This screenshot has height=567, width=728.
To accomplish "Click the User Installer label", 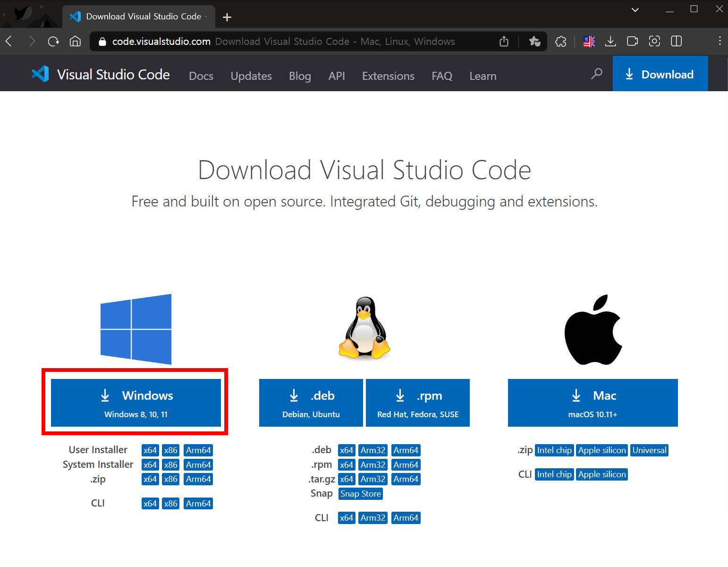I will pos(98,450).
